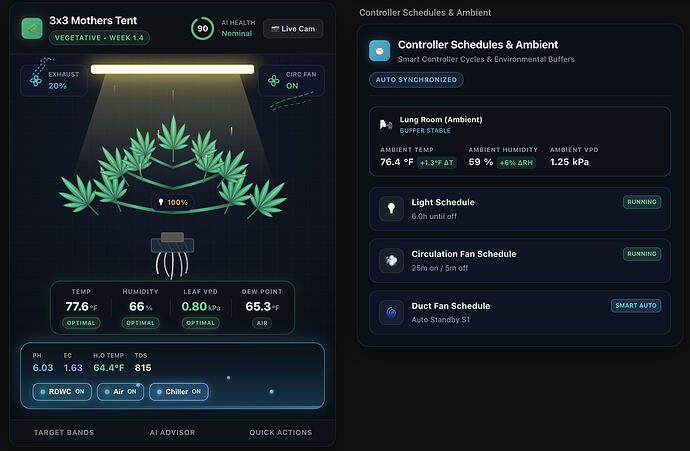This screenshot has width=690, height=451.
Task: Click the exhaust fan icon
Action: pyautogui.click(x=36, y=81)
